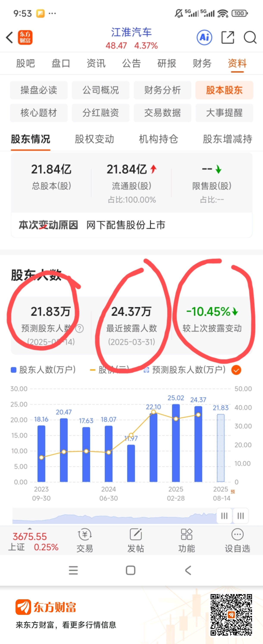This screenshot has width=263, height=644.
Task: Tap the 东方财富 footer banner logo
Action: click(46, 607)
